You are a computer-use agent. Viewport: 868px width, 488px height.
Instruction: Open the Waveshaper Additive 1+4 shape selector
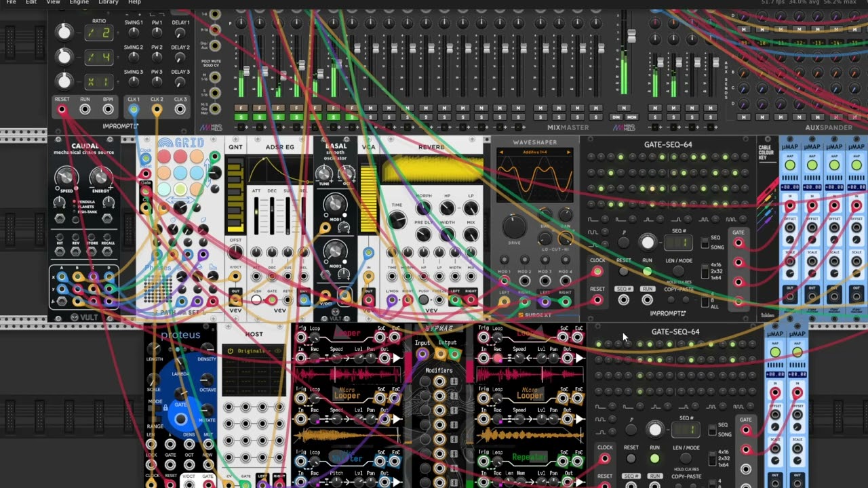(535, 153)
